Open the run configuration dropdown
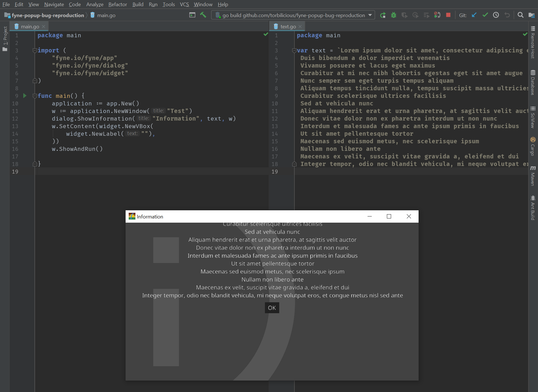Image resolution: width=538 pixels, height=392 pixels. (371, 15)
